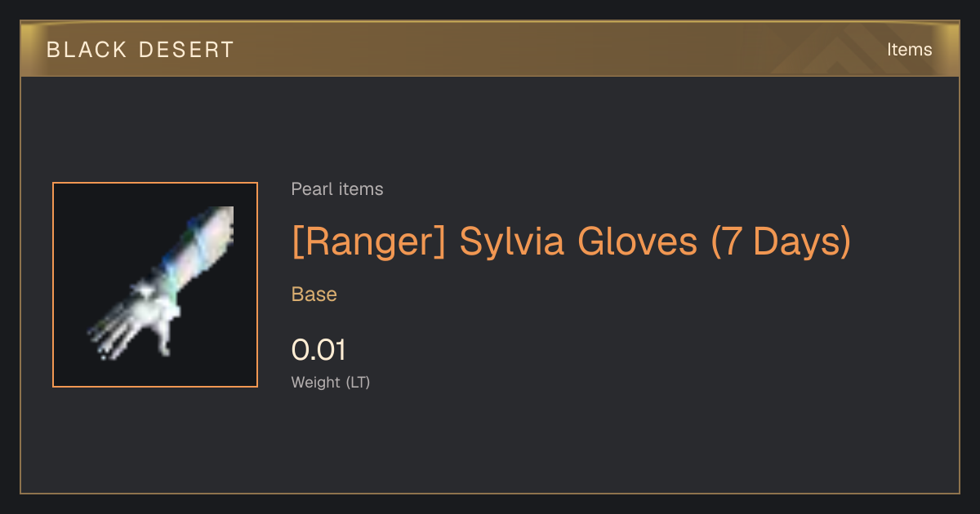Open the BLACK DESERT header title
The height and width of the screenshot is (514, 980).
click(140, 50)
